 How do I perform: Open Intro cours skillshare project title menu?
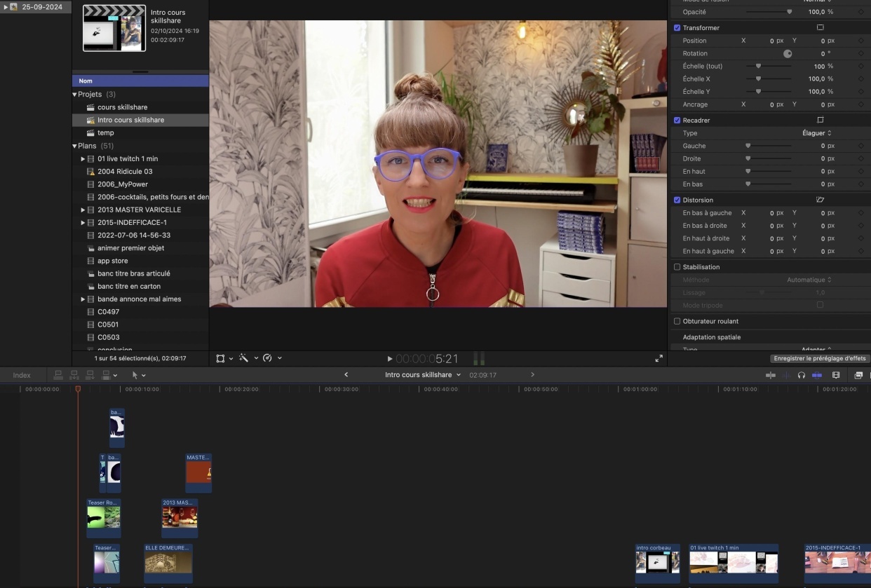(x=423, y=375)
